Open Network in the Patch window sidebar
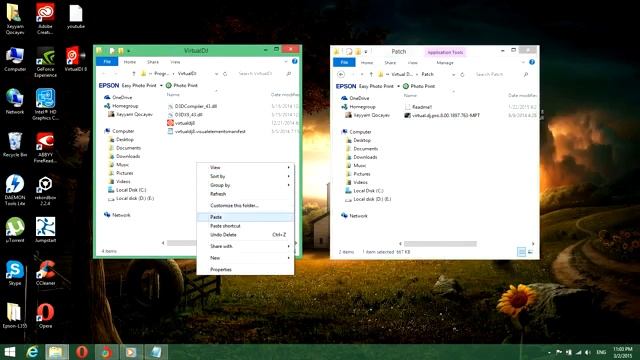Viewport: 640px width, 360px height. pos(355,216)
